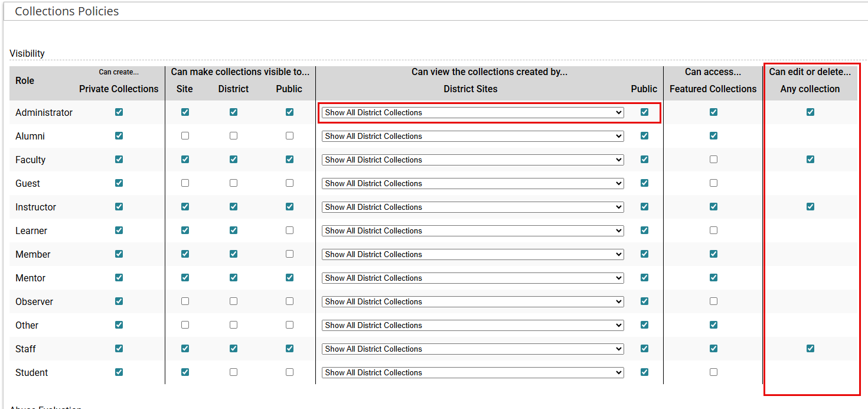Viewport: 868px width, 409px height.
Task: Enable Learner Featured Collections access
Action: point(714,231)
